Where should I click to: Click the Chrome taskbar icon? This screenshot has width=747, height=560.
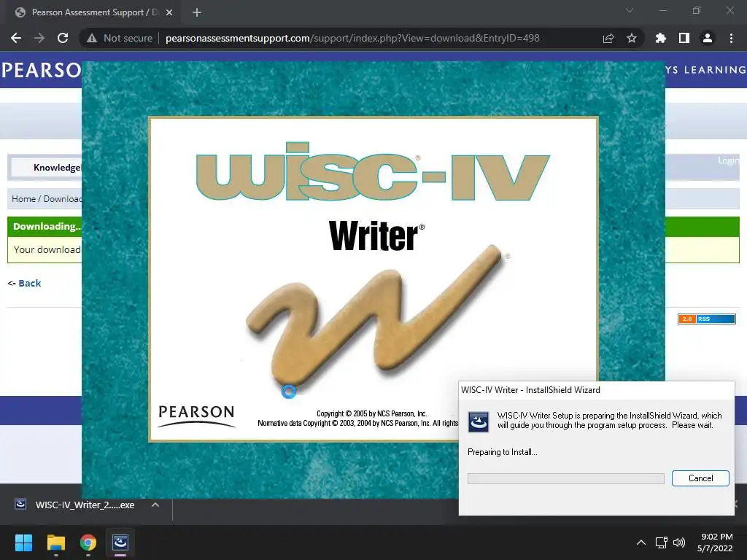88,542
